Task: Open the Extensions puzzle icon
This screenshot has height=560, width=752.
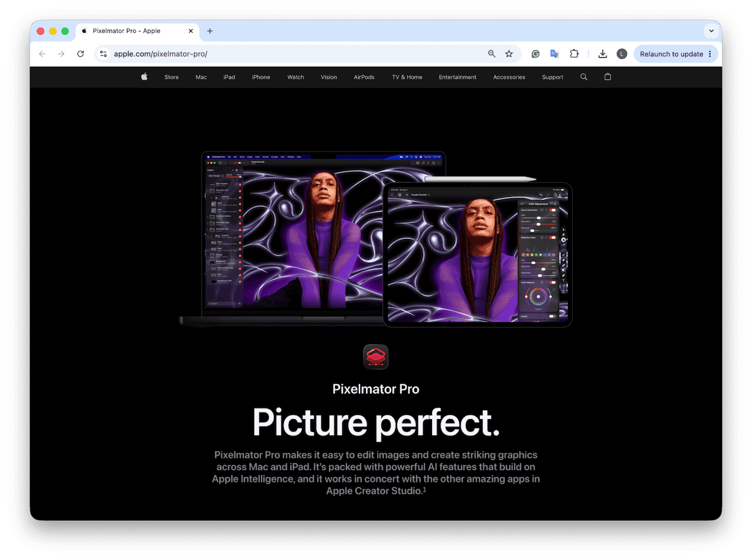Action: coord(574,54)
